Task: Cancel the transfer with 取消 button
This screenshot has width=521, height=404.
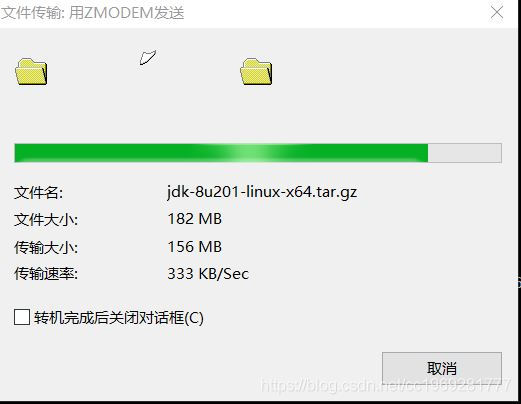Action: (x=442, y=368)
